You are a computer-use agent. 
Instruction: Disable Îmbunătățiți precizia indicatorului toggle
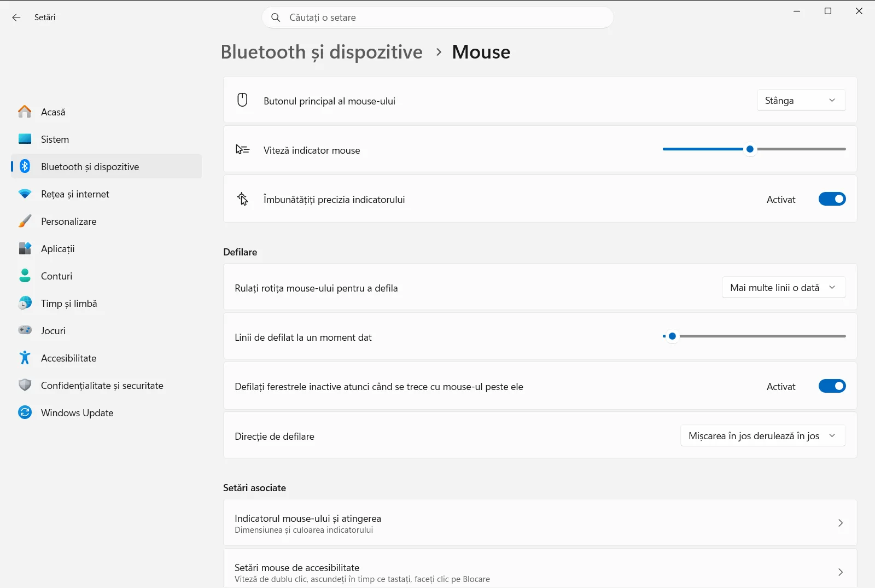(832, 199)
